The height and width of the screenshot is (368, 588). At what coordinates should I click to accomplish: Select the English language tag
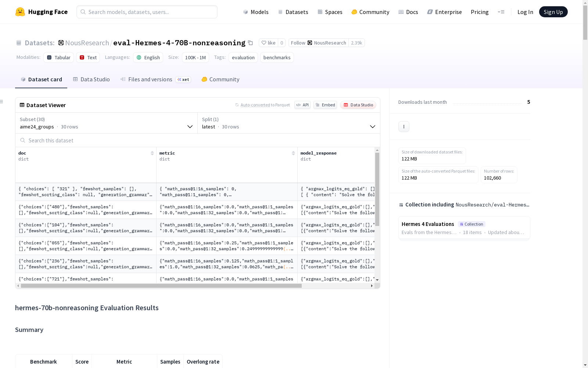148,57
